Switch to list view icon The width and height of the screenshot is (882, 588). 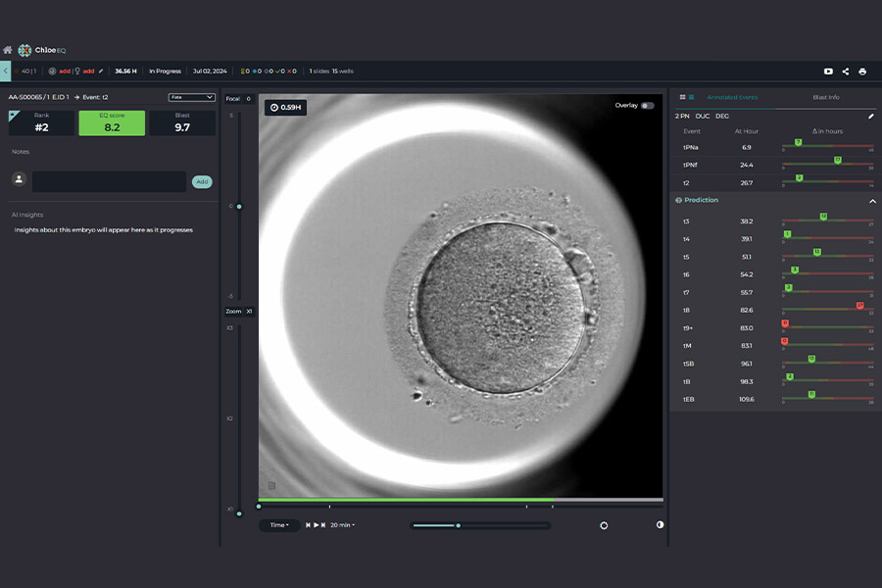(x=691, y=97)
